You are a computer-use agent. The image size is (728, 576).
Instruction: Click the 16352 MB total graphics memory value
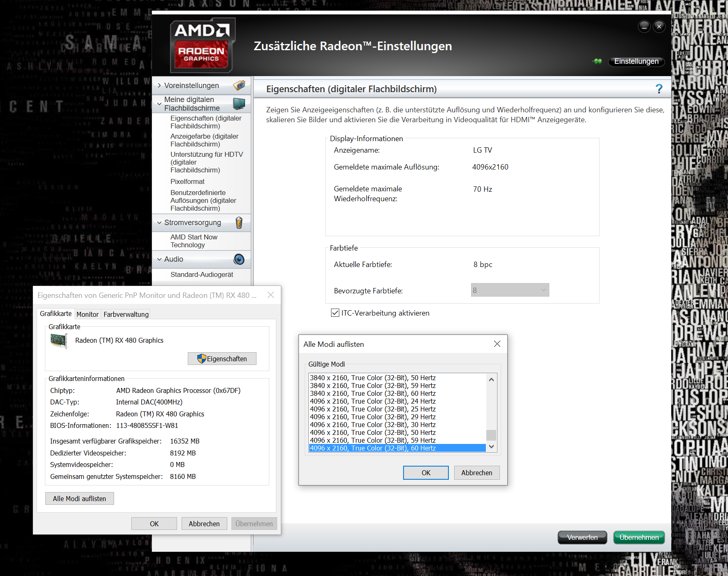coord(184,441)
